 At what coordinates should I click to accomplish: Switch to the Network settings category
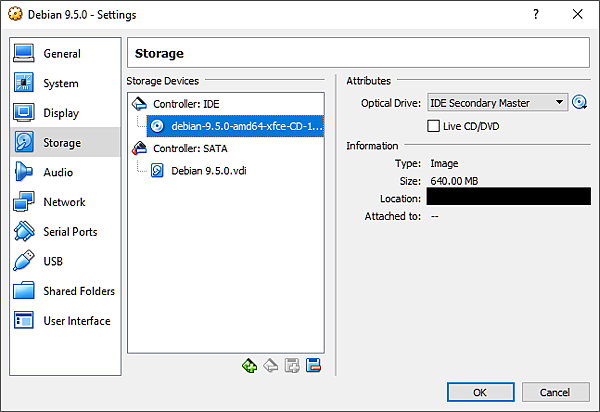click(64, 202)
